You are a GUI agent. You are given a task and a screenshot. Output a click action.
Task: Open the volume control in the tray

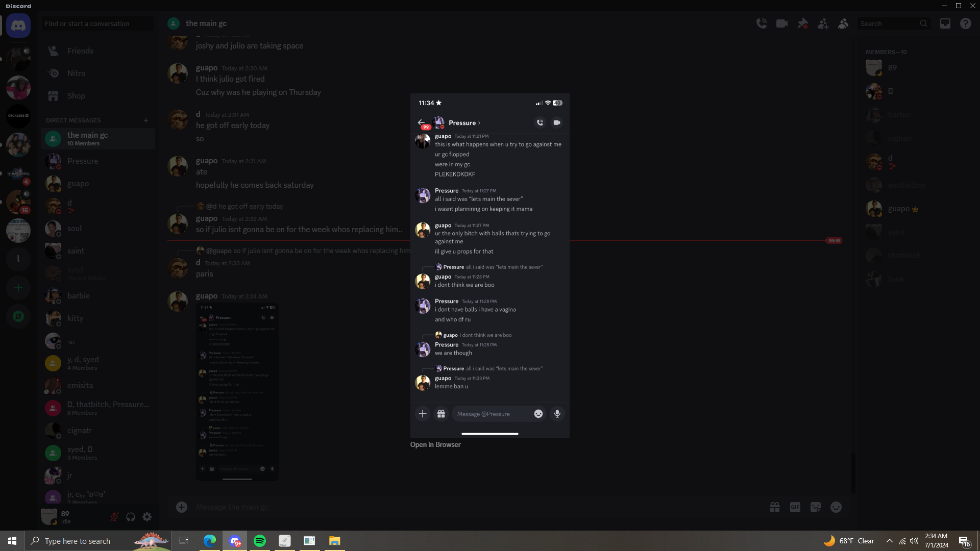914,541
